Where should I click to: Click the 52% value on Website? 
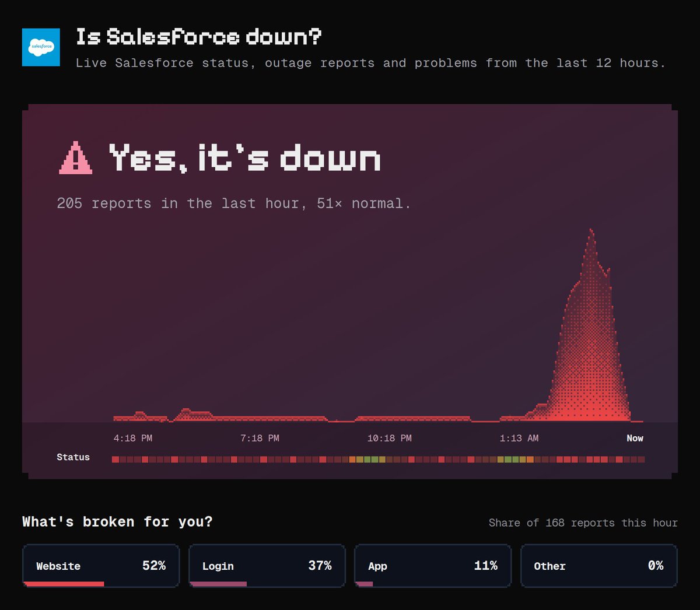[x=154, y=566]
